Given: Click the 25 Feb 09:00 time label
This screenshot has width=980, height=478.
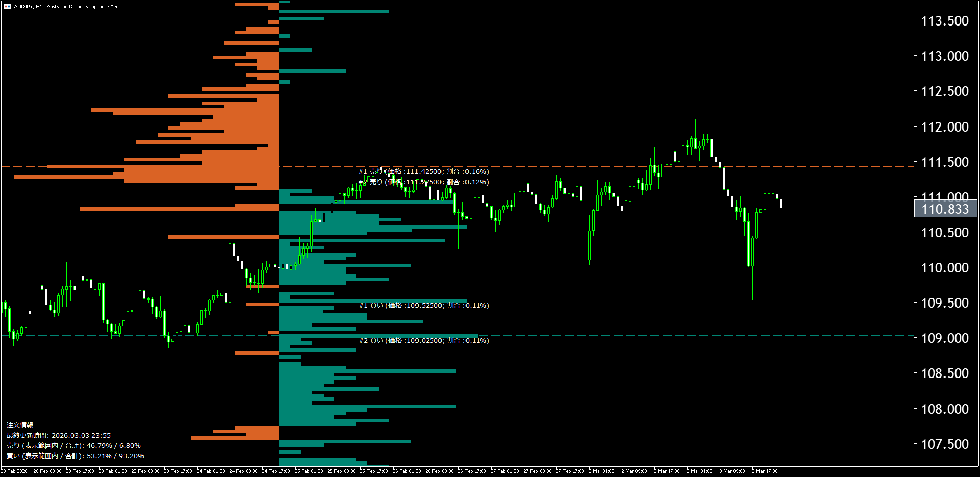Looking at the screenshot, I should click(x=341, y=471).
